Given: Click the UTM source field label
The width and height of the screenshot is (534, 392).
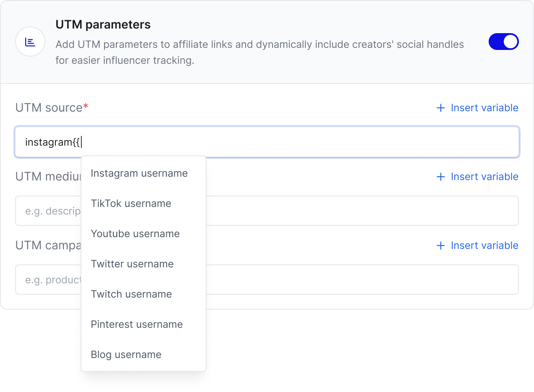Looking at the screenshot, I should (x=49, y=108).
